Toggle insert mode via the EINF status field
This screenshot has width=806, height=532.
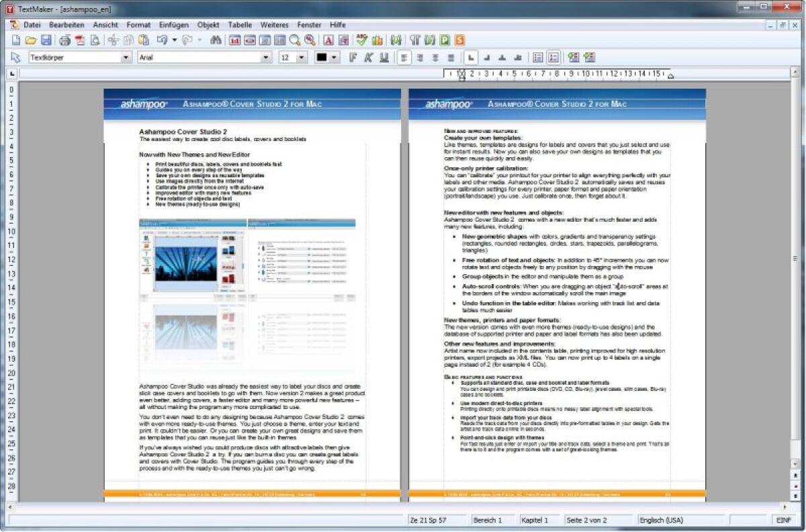783,519
